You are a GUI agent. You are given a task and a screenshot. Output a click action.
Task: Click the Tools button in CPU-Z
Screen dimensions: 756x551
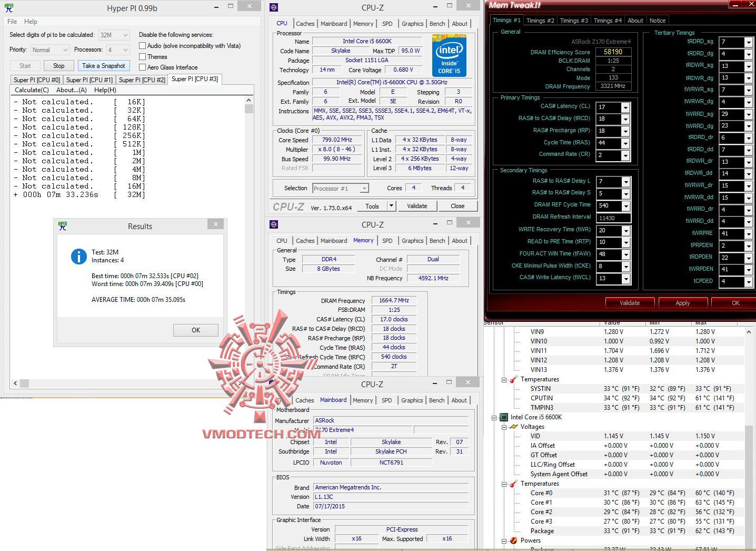pyautogui.click(x=372, y=206)
